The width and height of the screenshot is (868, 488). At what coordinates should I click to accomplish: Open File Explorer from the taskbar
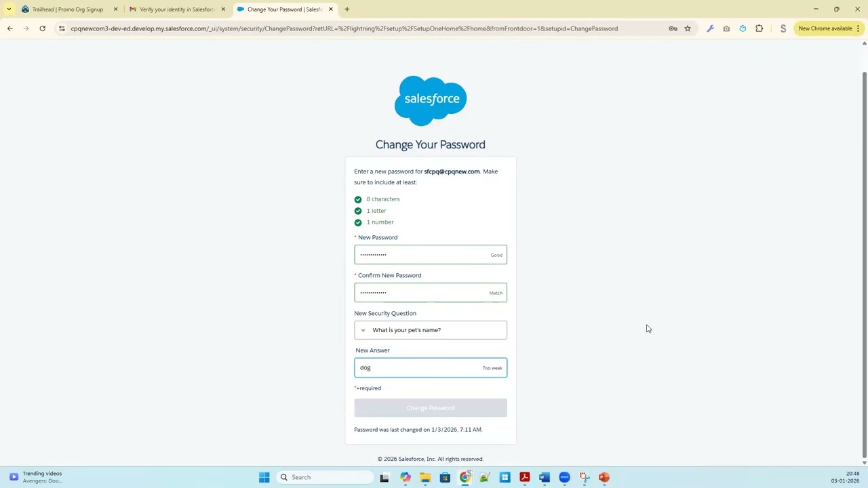click(425, 477)
